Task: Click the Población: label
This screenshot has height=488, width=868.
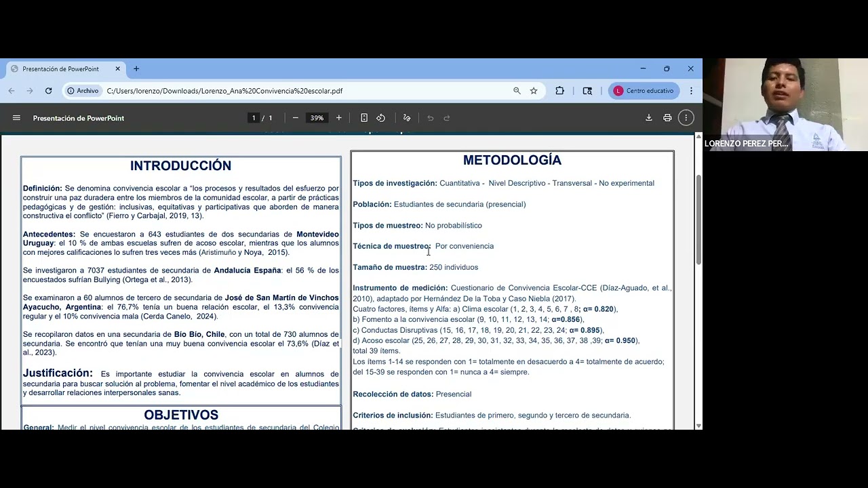Action: (x=372, y=205)
